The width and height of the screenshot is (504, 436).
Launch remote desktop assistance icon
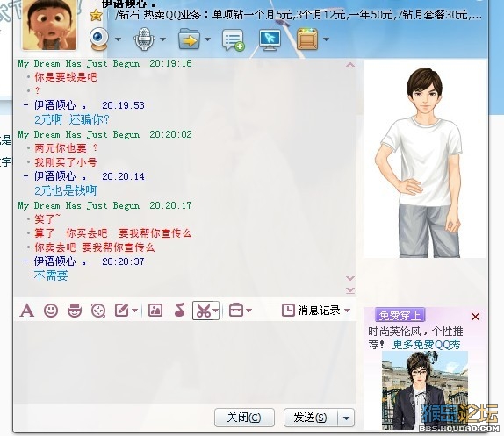[x=270, y=39]
